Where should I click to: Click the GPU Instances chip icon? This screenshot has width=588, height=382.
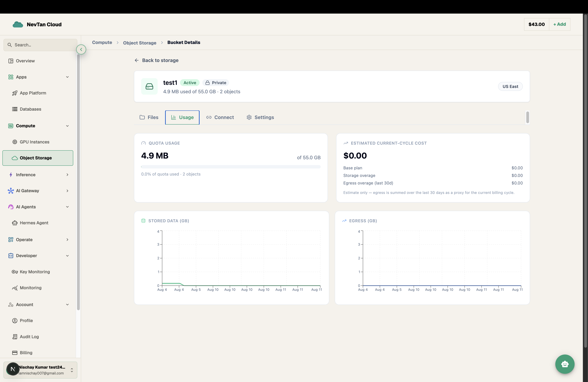(x=15, y=142)
